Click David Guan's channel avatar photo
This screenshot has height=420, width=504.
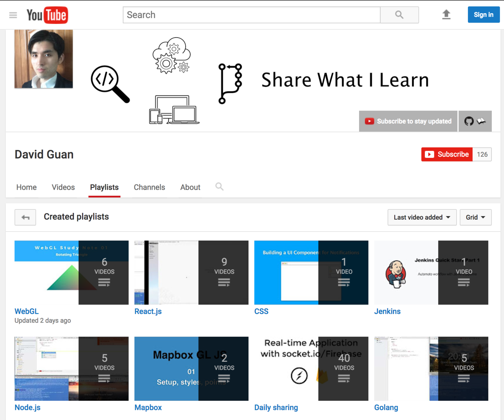click(x=44, y=59)
